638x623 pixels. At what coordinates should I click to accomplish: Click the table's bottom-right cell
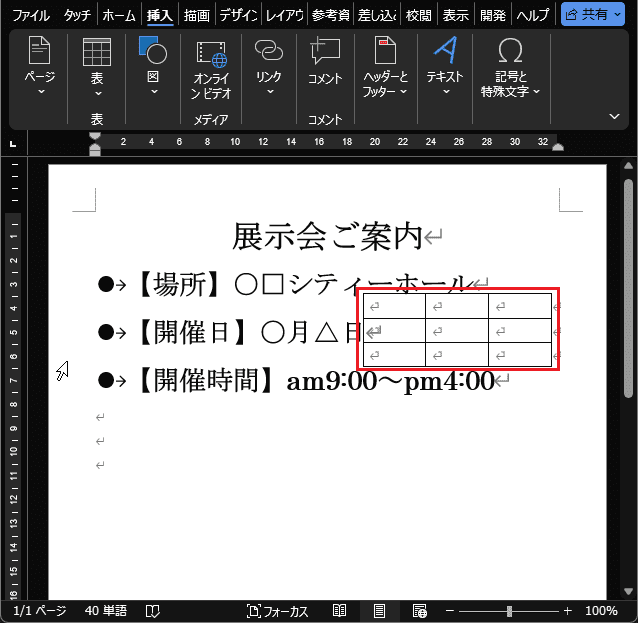(x=520, y=354)
